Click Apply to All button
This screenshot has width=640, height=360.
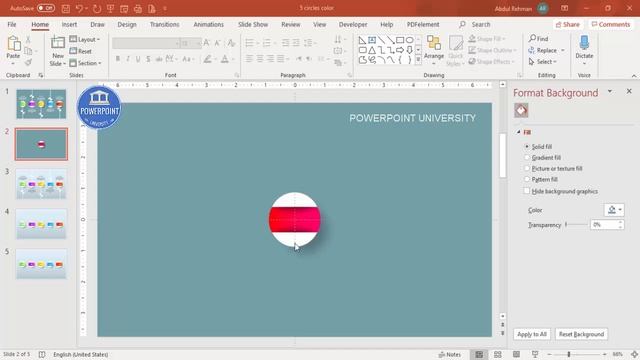[x=532, y=334]
